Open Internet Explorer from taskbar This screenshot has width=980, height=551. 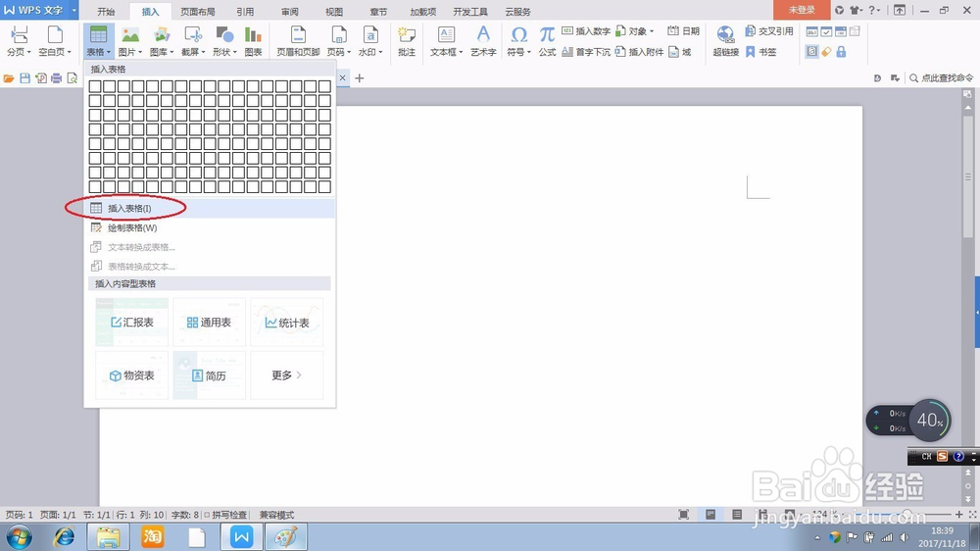coord(64,536)
